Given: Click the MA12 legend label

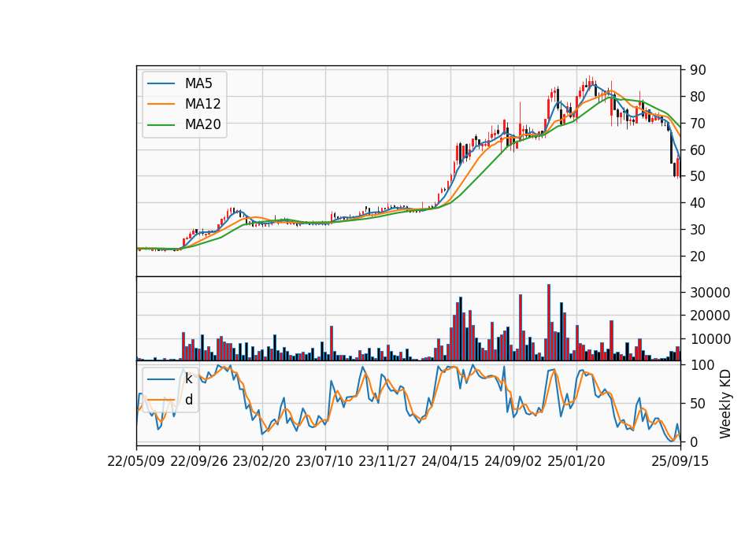Looking at the screenshot, I should tap(202, 104).
